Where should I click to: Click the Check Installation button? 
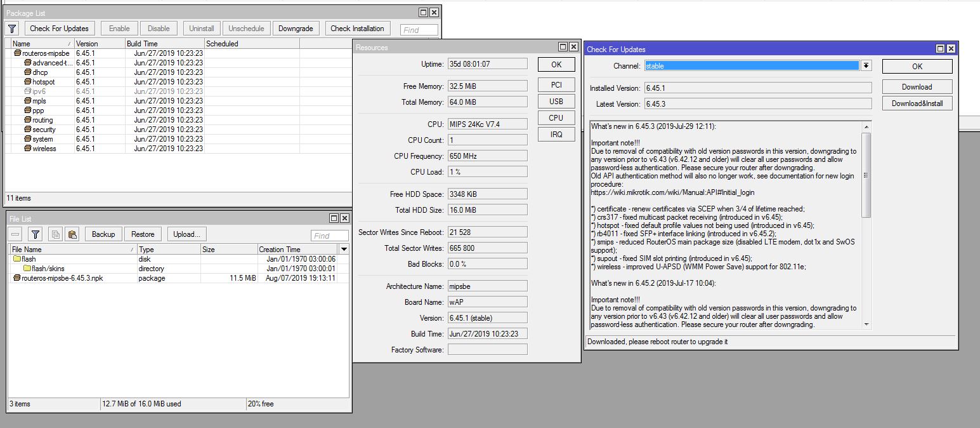click(x=357, y=29)
